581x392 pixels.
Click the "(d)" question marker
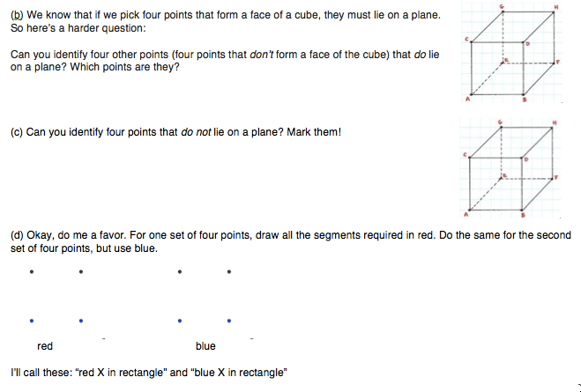(x=16, y=235)
